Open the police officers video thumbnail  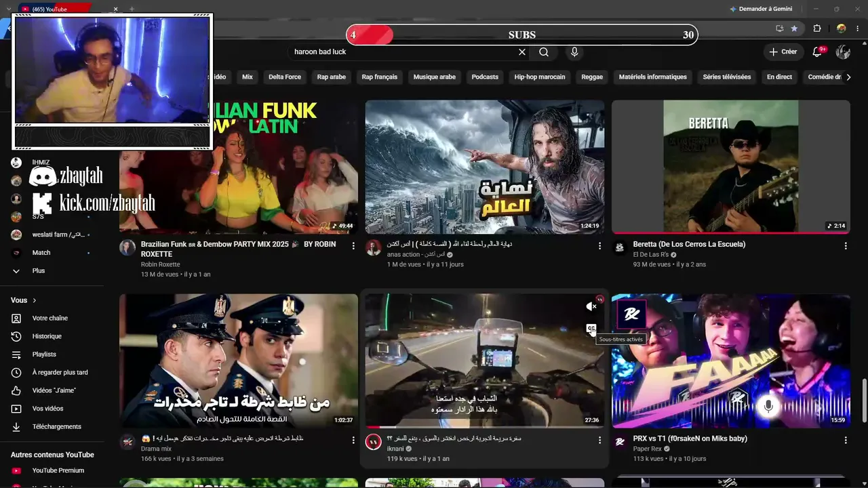pyautogui.click(x=239, y=361)
